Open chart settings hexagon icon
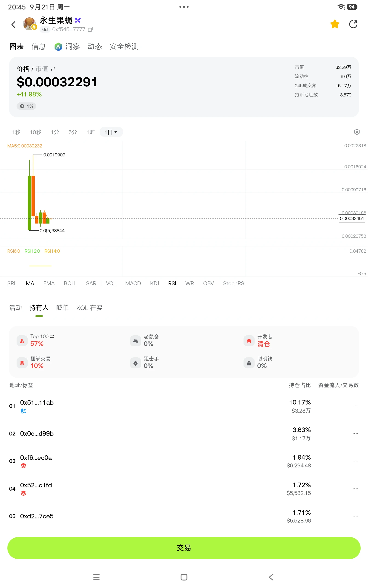 tap(356, 132)
